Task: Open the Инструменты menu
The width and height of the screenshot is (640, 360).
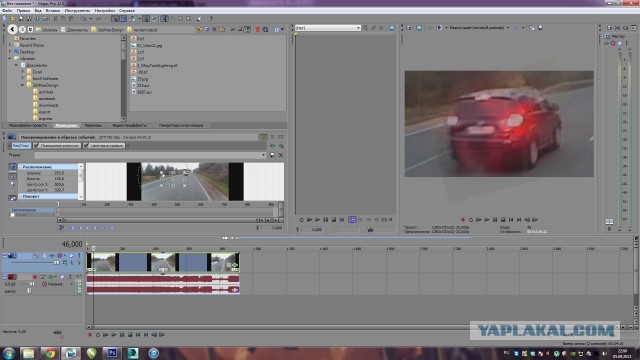Action: 78,11
